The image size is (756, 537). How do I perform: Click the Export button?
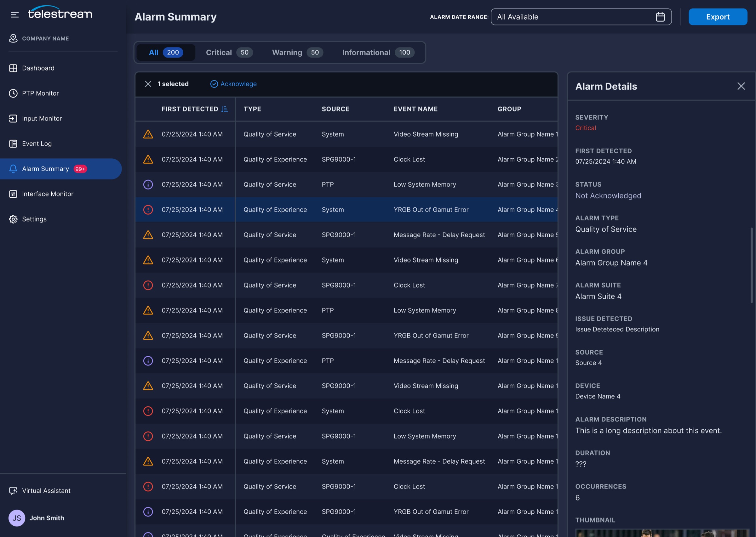(x=718, y=17)
